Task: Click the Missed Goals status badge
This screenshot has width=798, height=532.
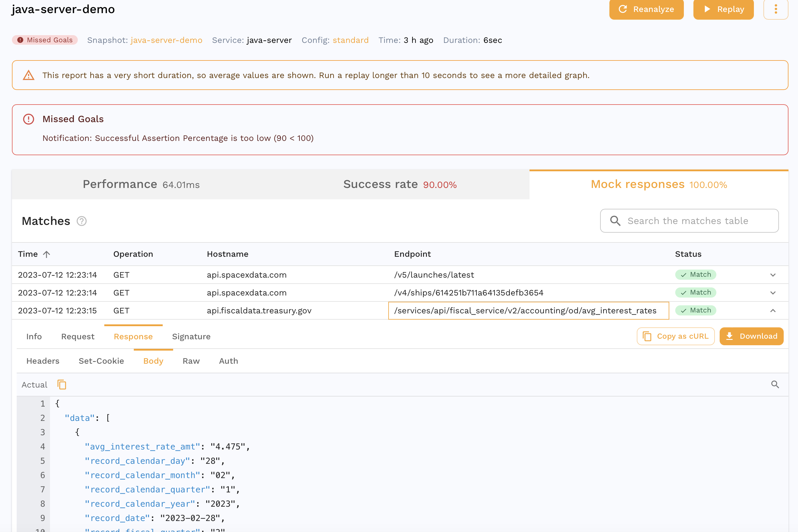Action: (45, 40)
